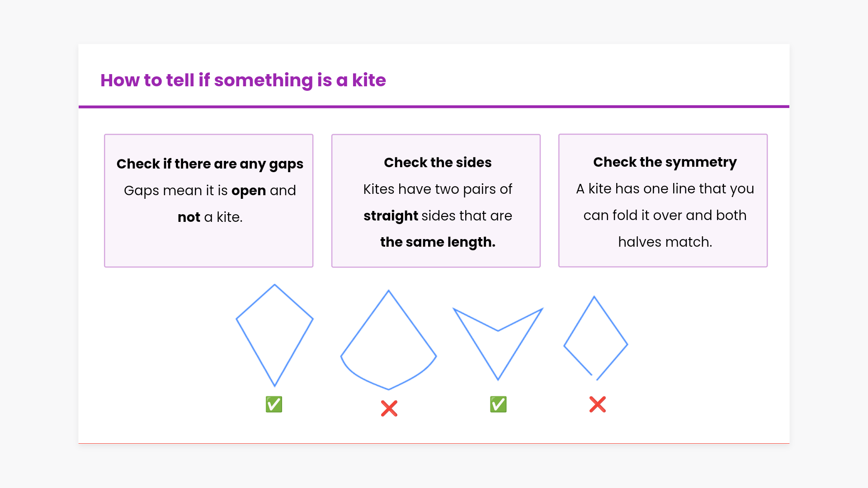Click the purple divider line under the title

tap(434, 107)
